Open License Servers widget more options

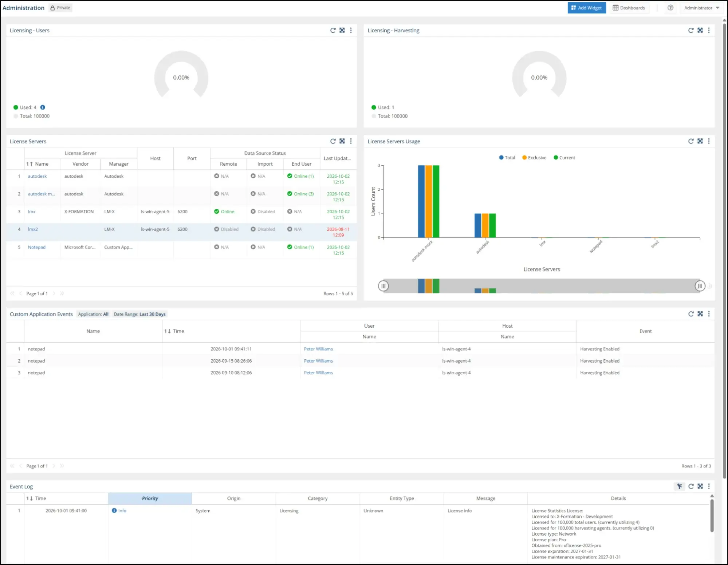click(351, 141)
